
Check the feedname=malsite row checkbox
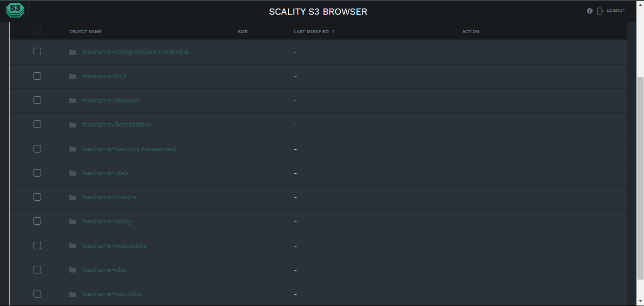(37, 197)
